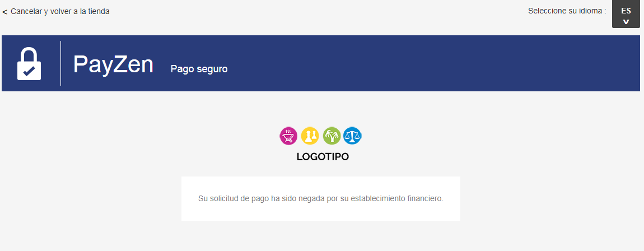Image resolution: width=644 pixels, height=251 pixels.
Task: Click the payment denied message text
Action: (x=321, y=199)
